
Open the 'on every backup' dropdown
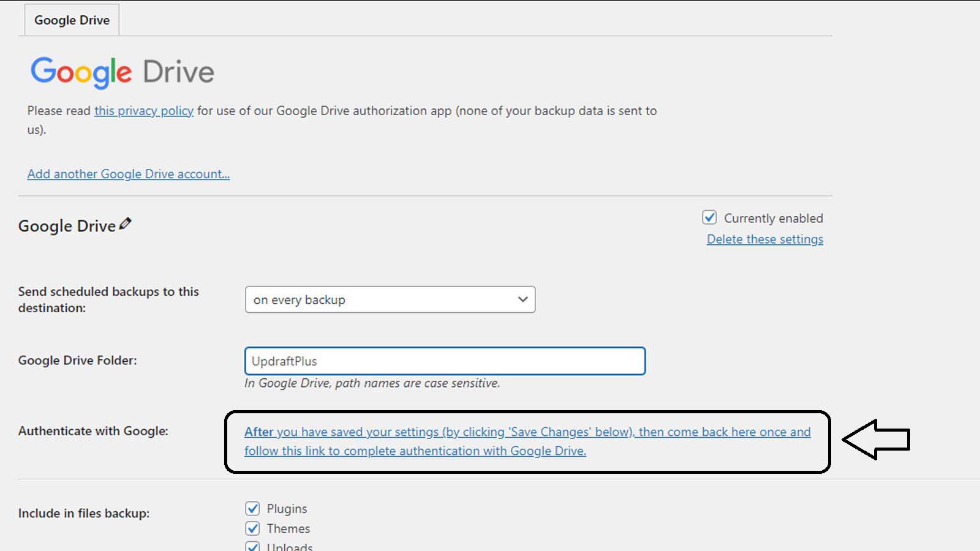click(390, 299)
